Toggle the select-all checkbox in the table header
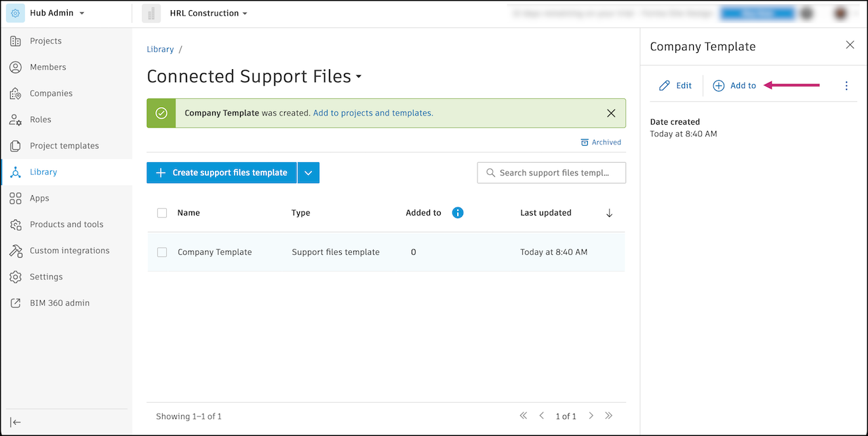Viewport: 868px width, 436px height. [x=162, y=212]
